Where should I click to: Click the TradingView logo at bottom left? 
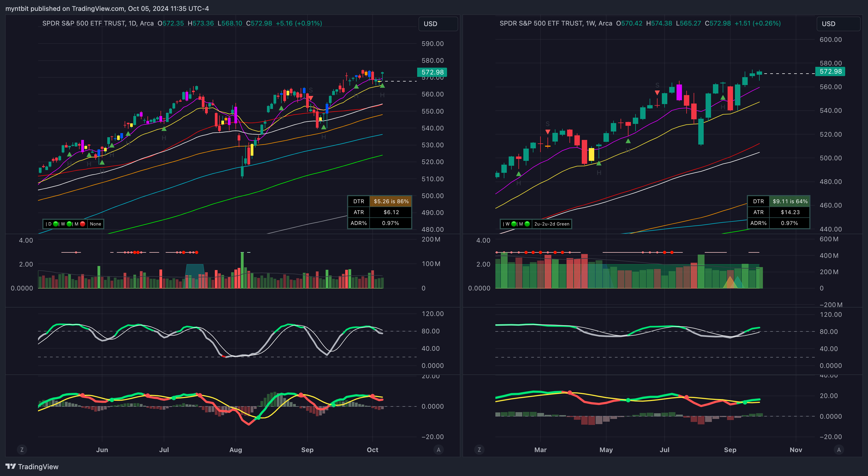point(32,466)
